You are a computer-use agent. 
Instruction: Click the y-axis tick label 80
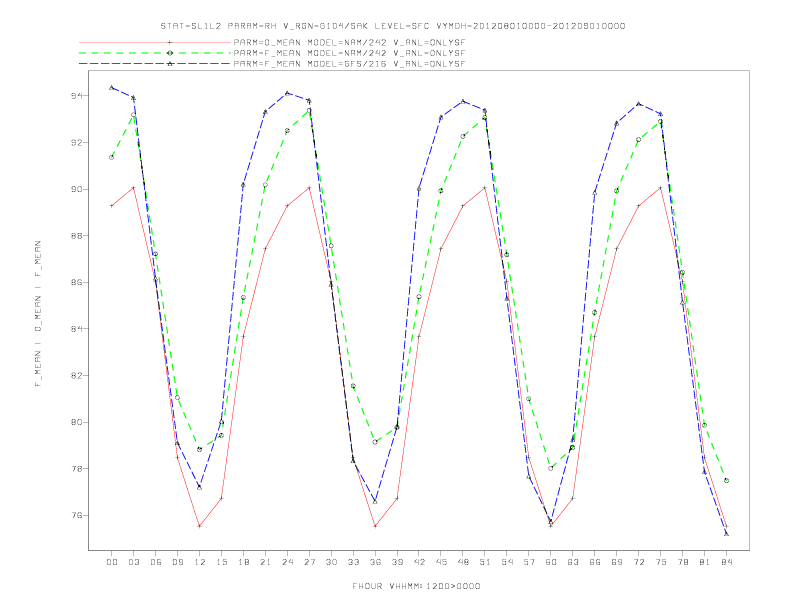(77, 422)
